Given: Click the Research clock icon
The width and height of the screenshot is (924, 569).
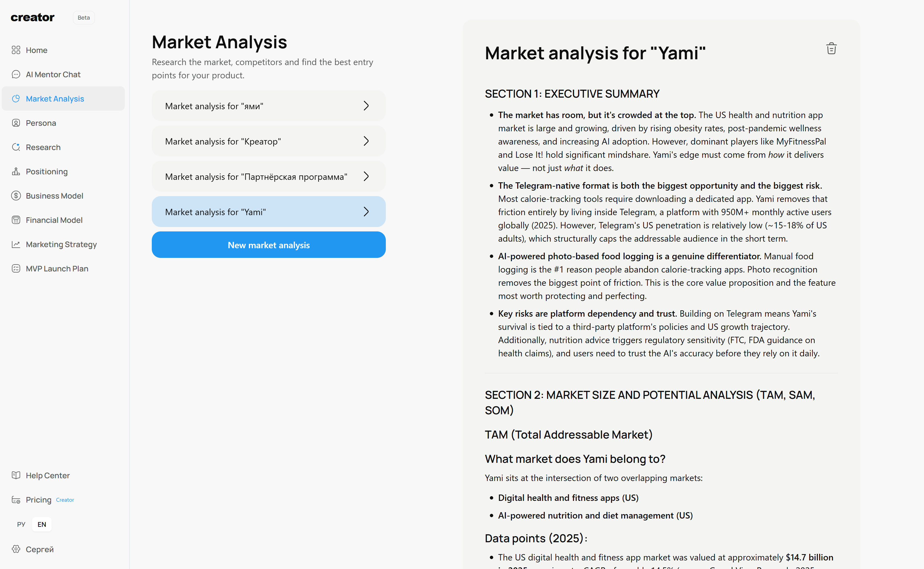Looking at the screenshot, I should 16,147.
